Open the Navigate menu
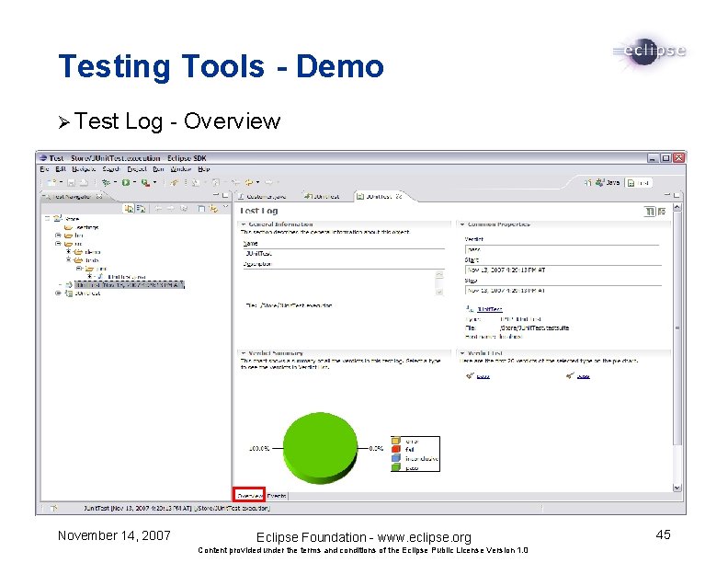The image size is (728, 563). pos(84,169)
